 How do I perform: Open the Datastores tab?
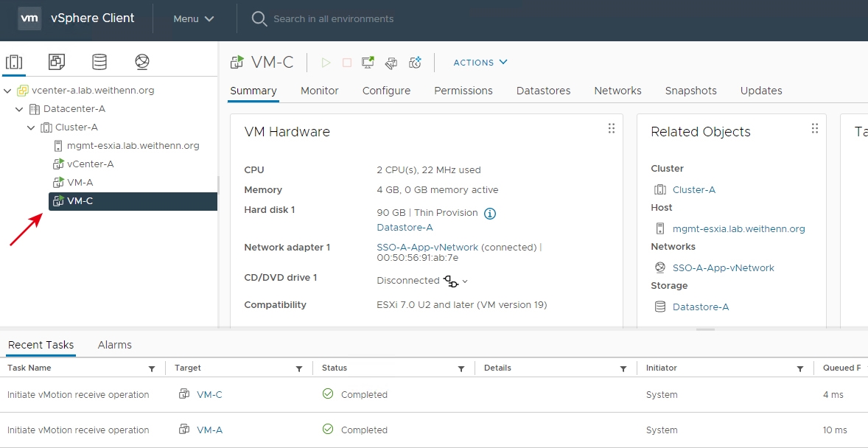tap(544, 91)
